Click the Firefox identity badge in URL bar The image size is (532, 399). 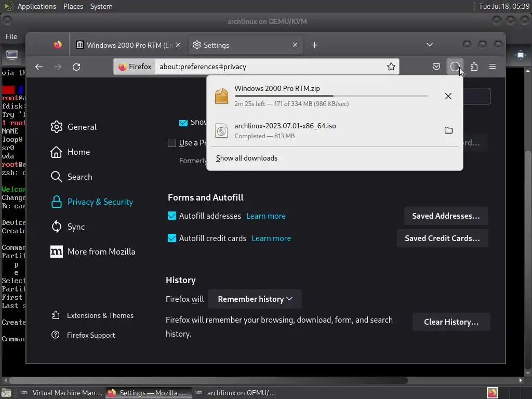[135, 66]
